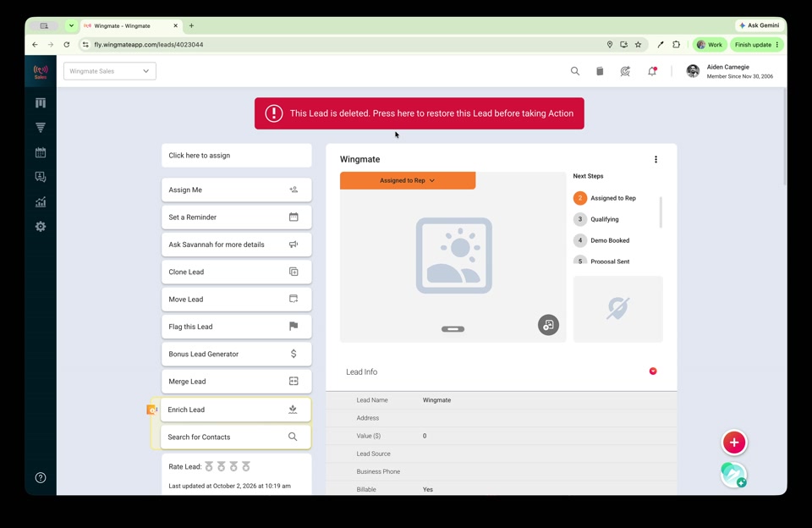Click the Enrich Lead button

(236, 410)
